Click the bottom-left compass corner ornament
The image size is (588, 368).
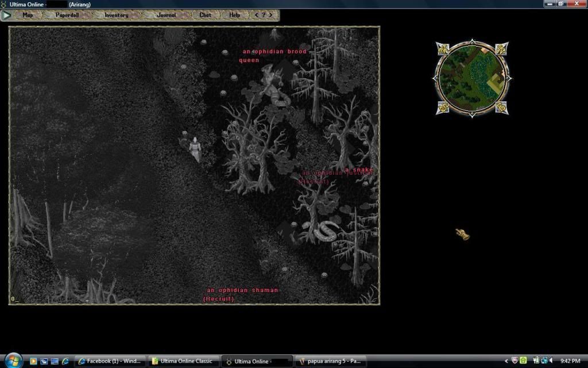[443, 108]
